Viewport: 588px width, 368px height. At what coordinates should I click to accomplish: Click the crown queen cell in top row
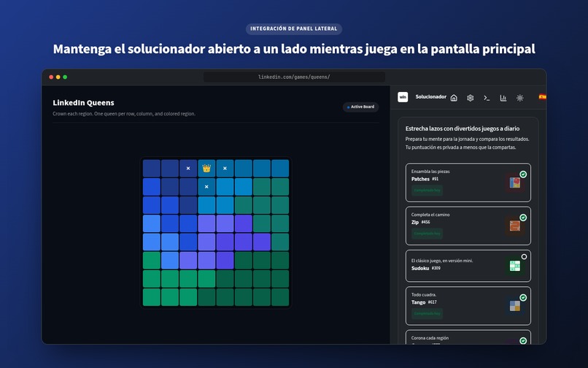tap(206, 168)
